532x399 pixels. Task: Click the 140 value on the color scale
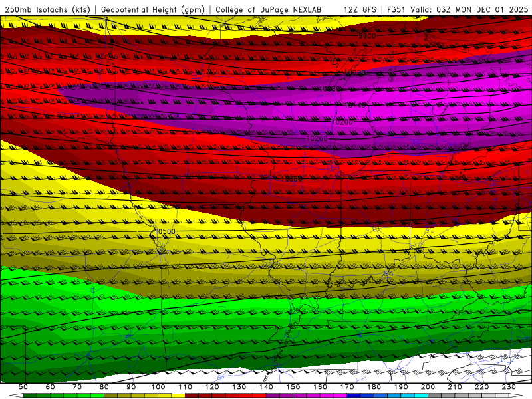click(266, 387)
